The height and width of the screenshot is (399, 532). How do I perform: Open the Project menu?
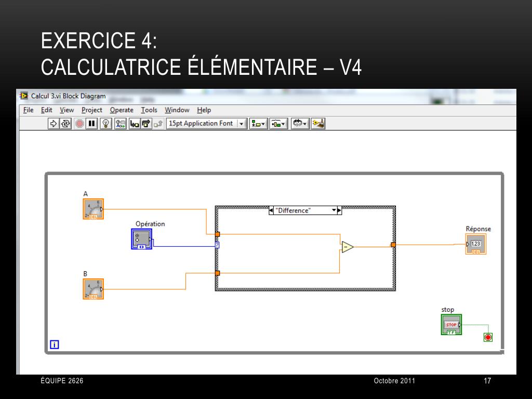(91, 110)
